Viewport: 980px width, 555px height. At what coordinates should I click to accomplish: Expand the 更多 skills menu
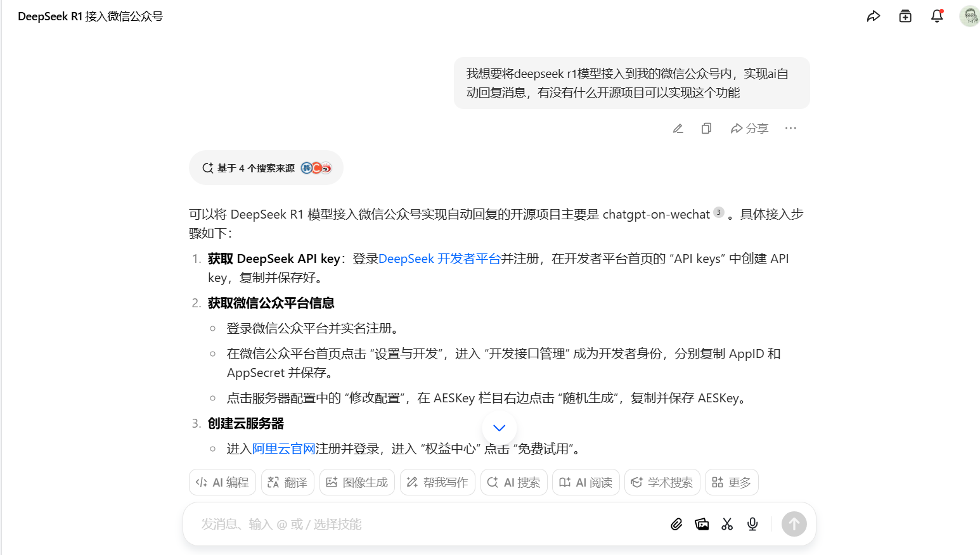tap(732, 482)
